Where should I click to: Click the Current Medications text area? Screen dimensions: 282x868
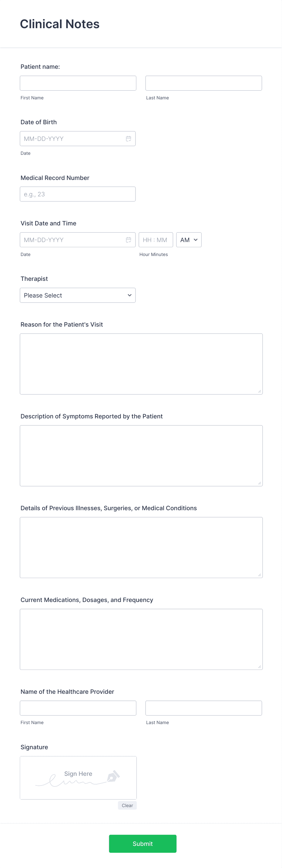tap(141, 639)
